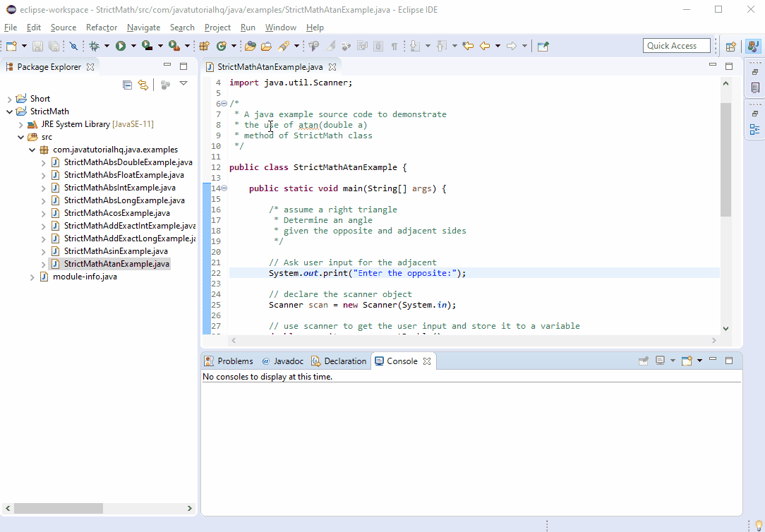Image resolution: width=765 pixels, height=532 pixels.
Task: Select StrictMathAsinExample.java in tree
Action: coord(116,251)
